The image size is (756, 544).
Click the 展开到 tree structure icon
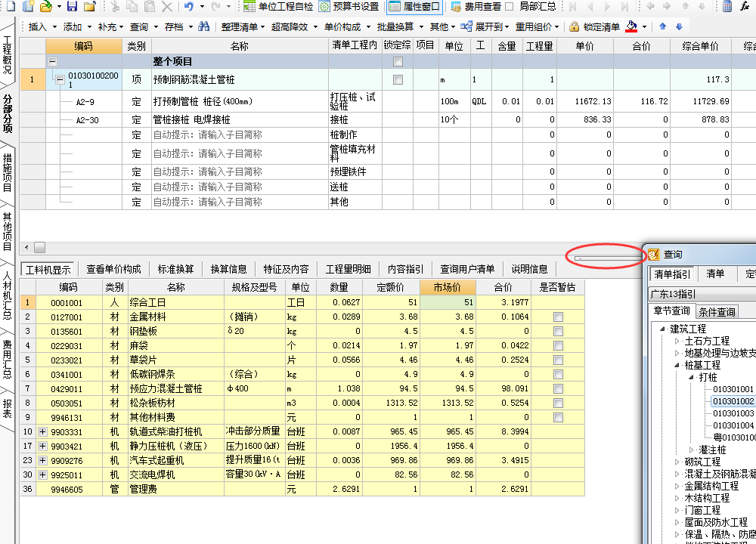coord(466,26)
